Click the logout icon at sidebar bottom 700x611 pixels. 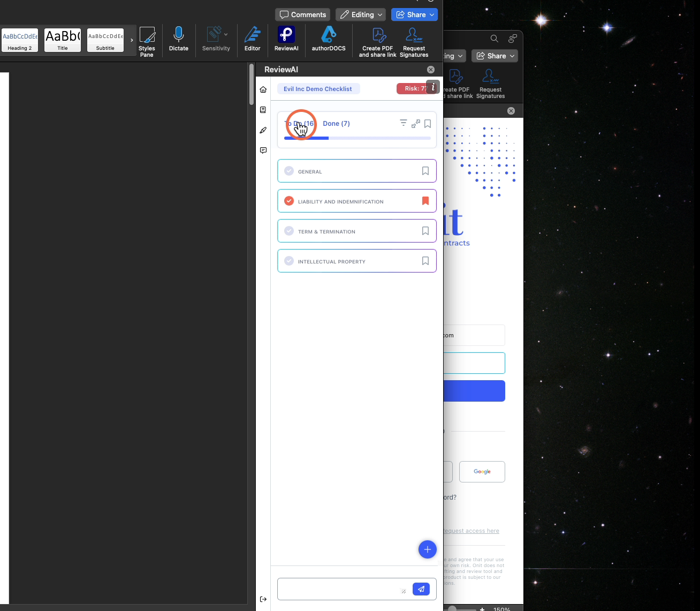[263, 599]
